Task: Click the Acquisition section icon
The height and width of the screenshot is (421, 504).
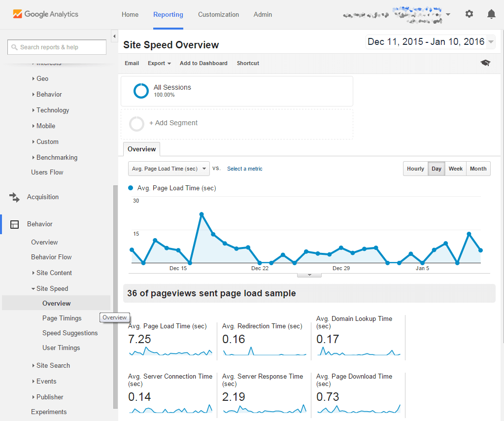Action: [x=15, y=197]
